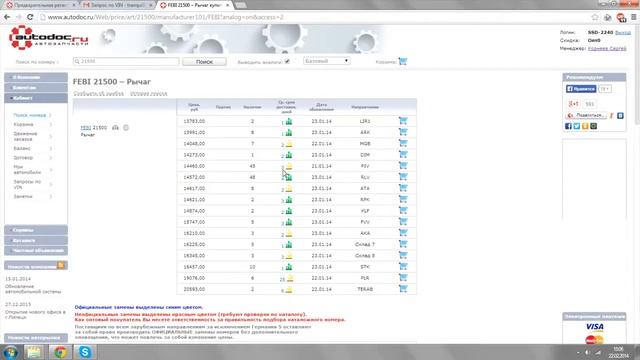Click the cart icon for Склад 7 row
This screenshot has width=640, height=360.
tap(403, 244)
